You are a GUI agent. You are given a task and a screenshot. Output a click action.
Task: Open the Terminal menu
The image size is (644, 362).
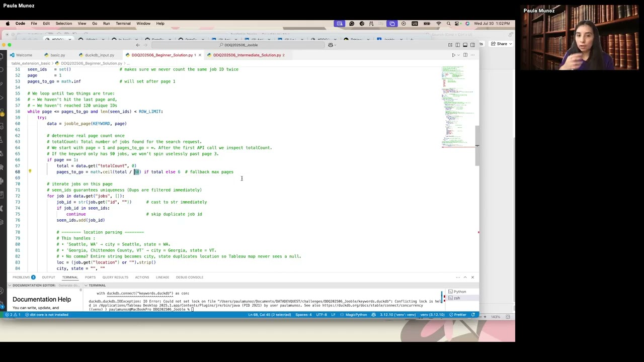[123, 23]
